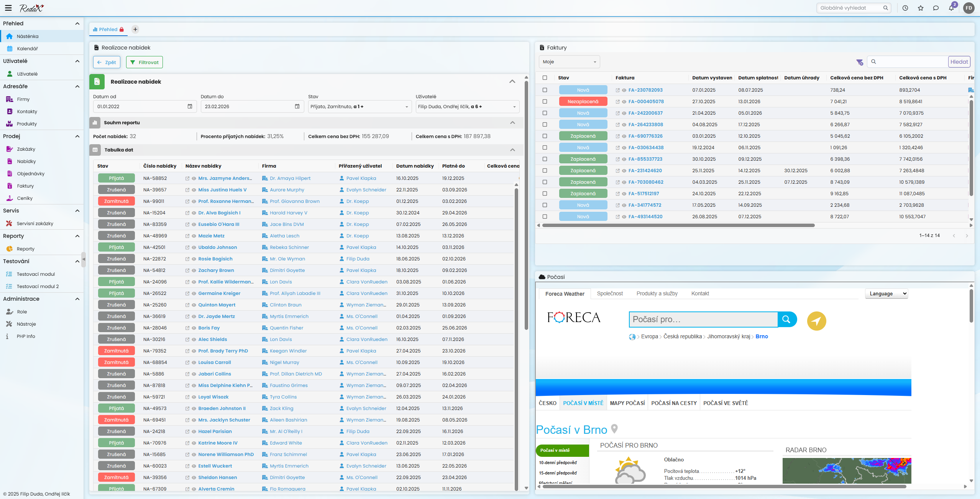Viewport: 980px width, 499px height.
Task: Open Faktury under the Prodej section
Action: coord(26,186)
